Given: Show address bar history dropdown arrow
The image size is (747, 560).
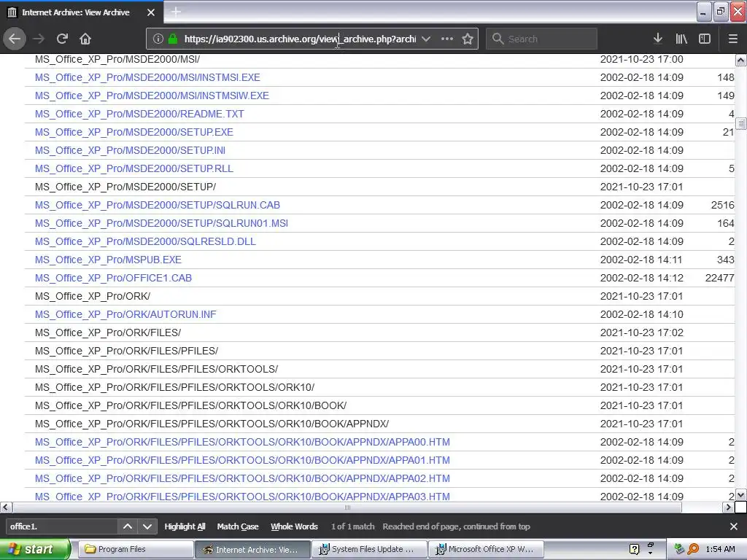Looking at the screenshot, I should click(x=426, y=39).
